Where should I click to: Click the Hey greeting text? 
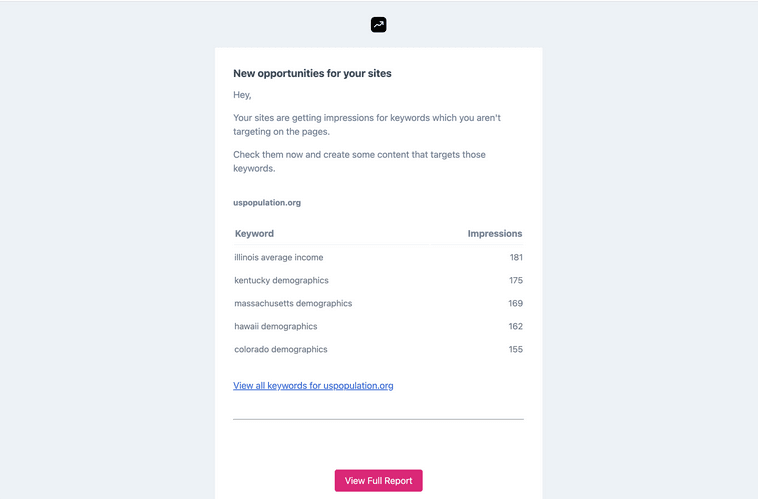click(242, 95)
